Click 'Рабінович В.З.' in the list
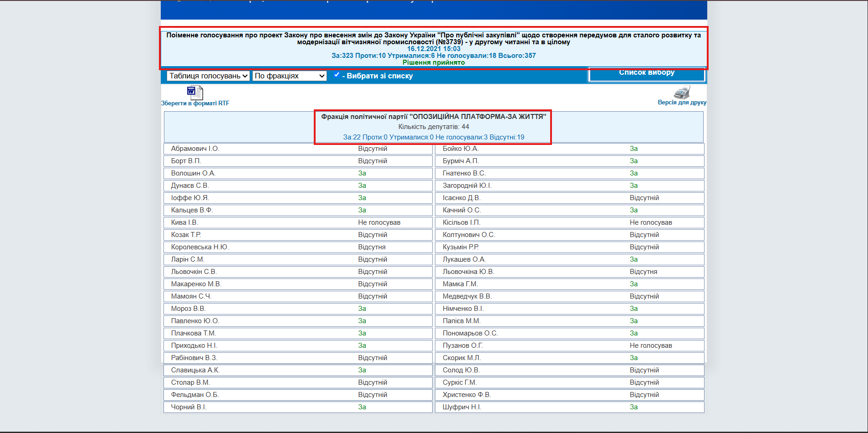The height and width of the screenshot is (433, 868). point(194,358)
